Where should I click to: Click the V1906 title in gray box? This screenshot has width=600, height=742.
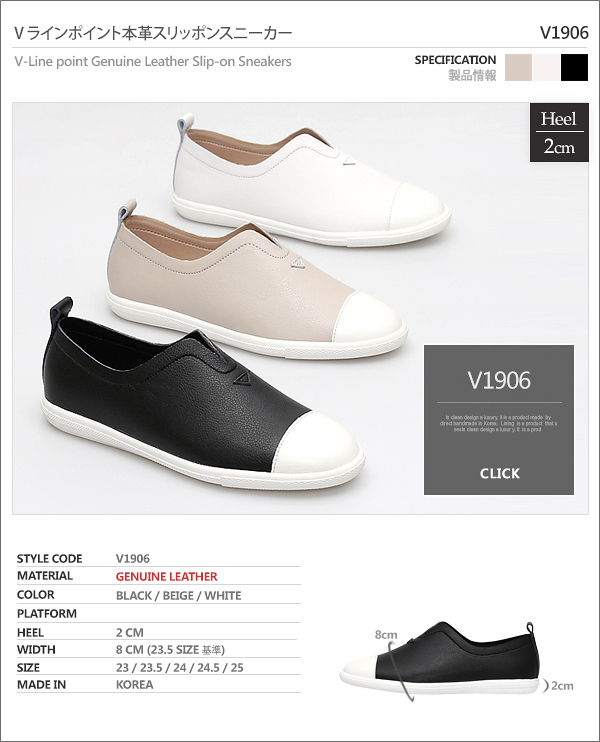click(x=499, y=380)
